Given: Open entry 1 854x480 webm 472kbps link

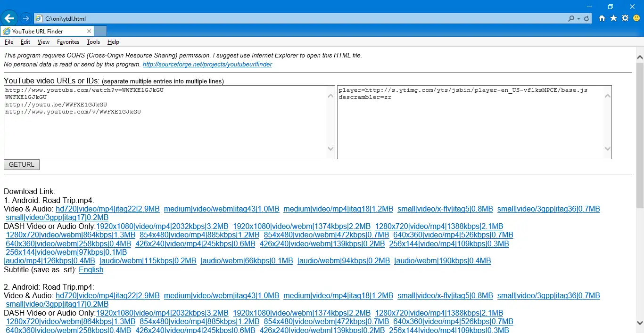Looking at the screenshot, I should tap(326, 235).
